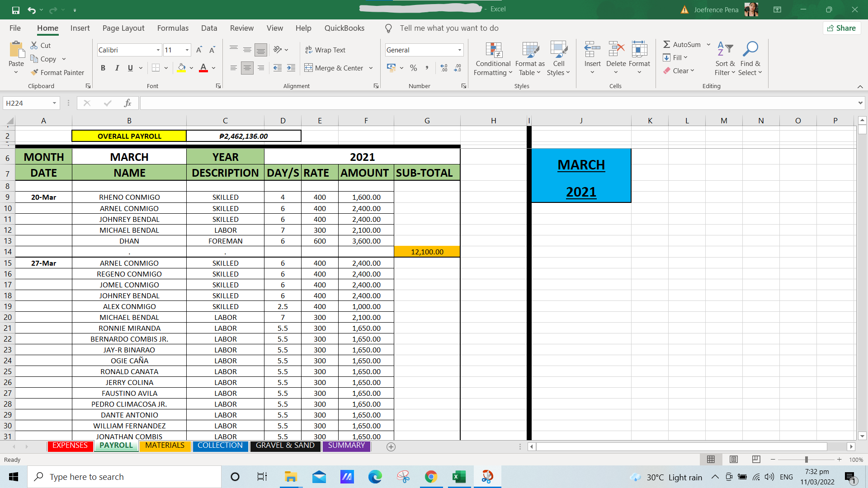Open Conditional Formatting menu
868x488 pixels.
pyautogui.click(x=493, y=59)
